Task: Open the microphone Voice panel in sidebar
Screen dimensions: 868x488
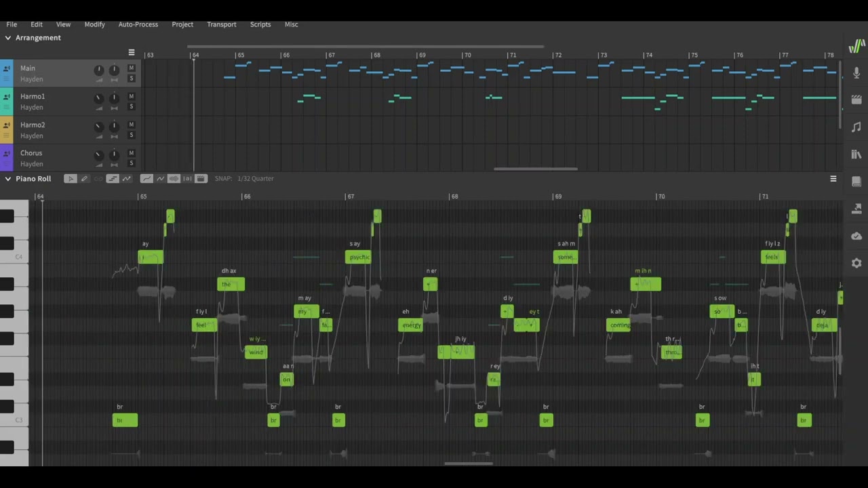Action: pyautogui.click(x=856, y=73)
